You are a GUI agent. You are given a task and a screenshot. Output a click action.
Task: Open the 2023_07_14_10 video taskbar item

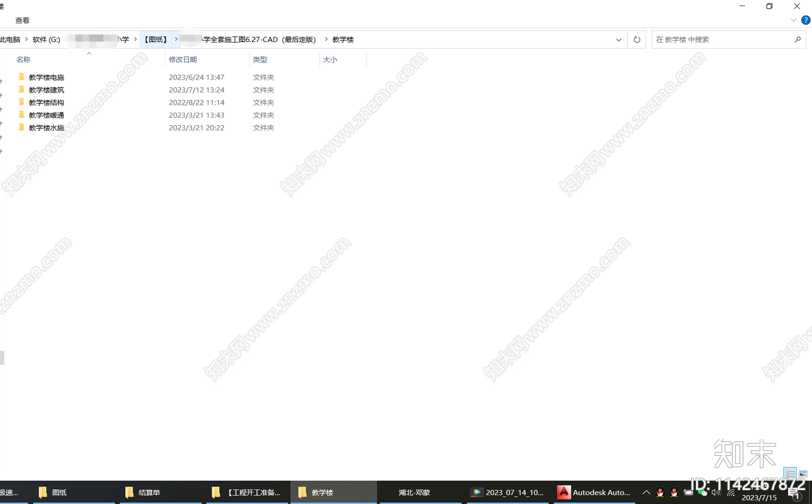tap(507, 492)
